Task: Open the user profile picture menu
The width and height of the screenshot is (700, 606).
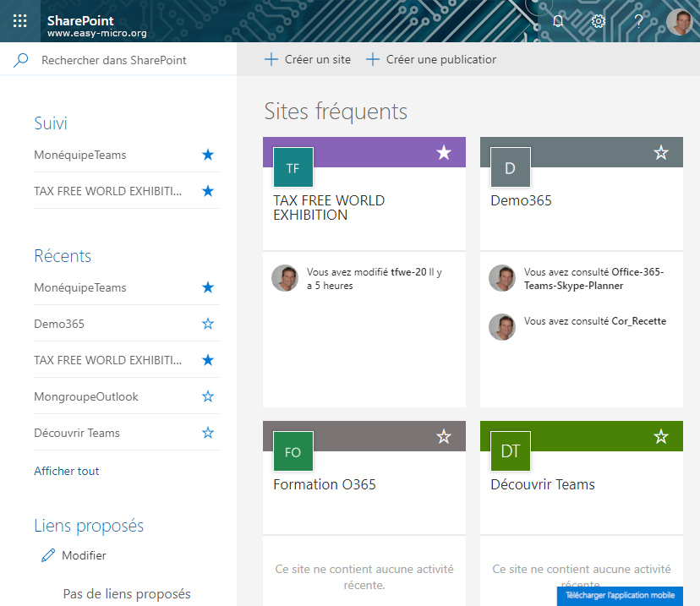Action: pyautogui.click(x=680, y=21)
